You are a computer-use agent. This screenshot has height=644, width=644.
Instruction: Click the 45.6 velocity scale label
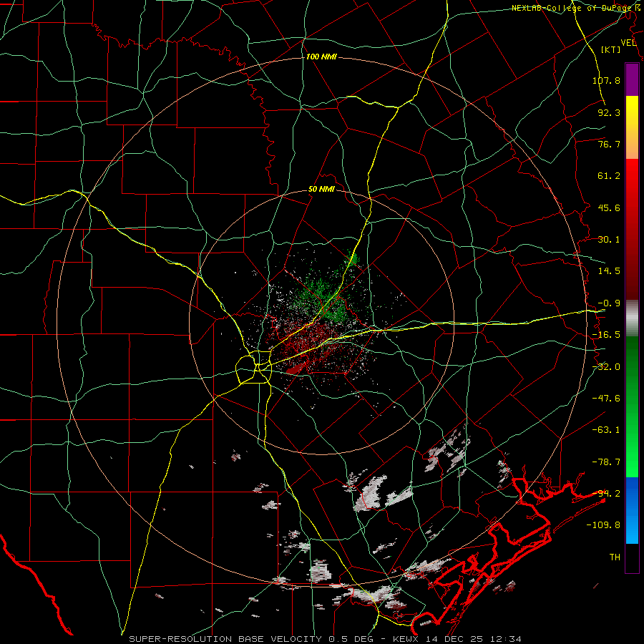pos(609,208)
